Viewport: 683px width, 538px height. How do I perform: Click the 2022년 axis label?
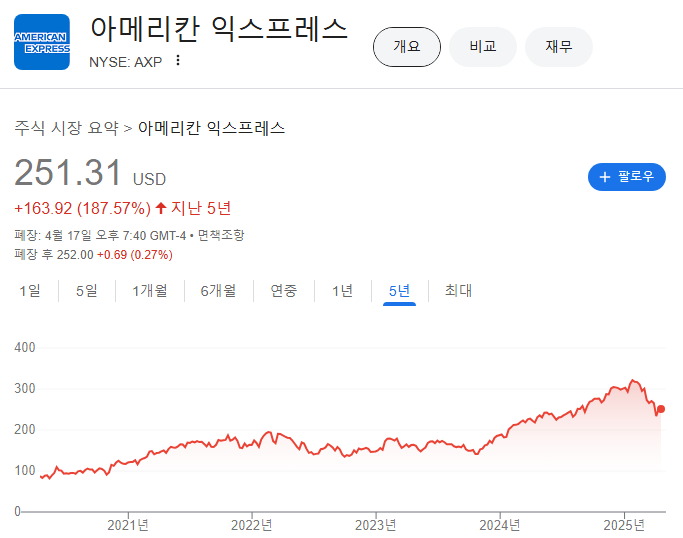(252, 525)
